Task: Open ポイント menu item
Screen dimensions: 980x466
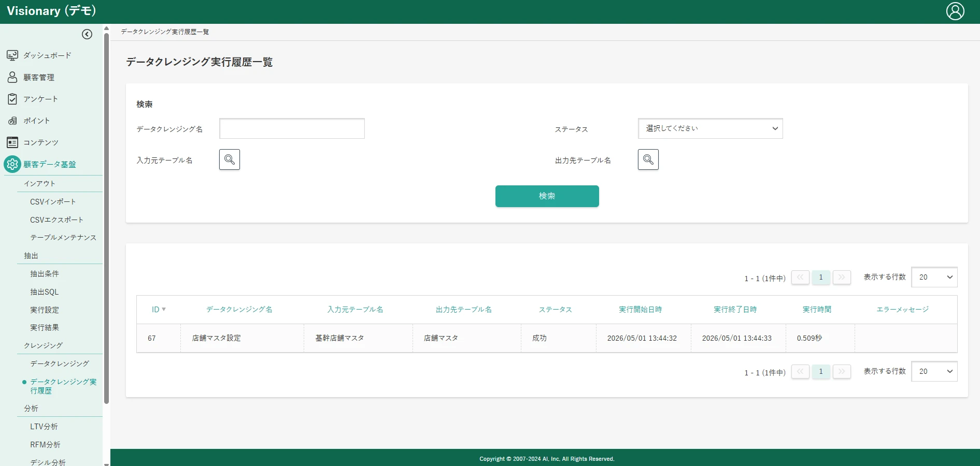Action: tap(36, 121)
